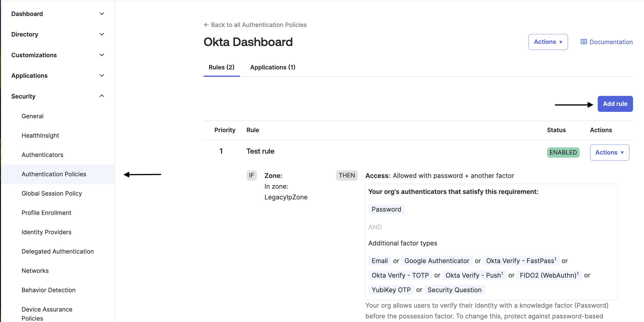
Task: Click the Documentation book icon
Action: (x=583, y=42)
